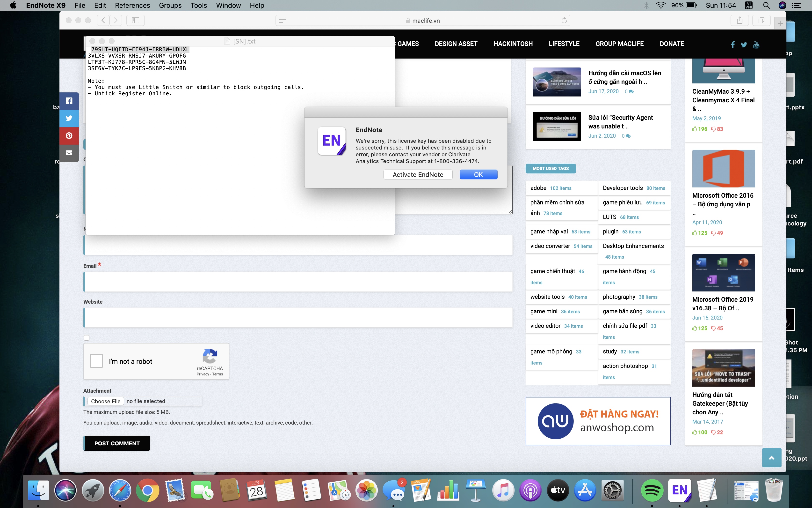
Task: Click the POST COMMENT button
Action: tap(117, 443)
